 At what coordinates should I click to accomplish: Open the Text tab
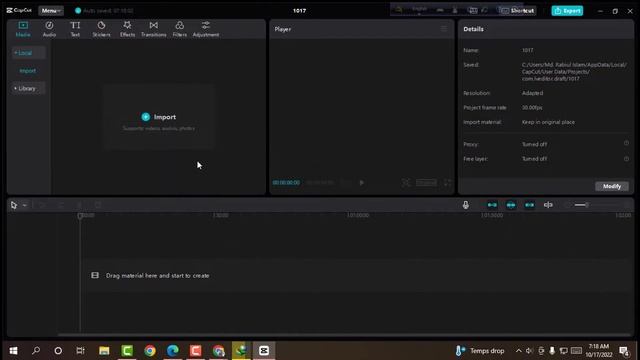(75, 29)
